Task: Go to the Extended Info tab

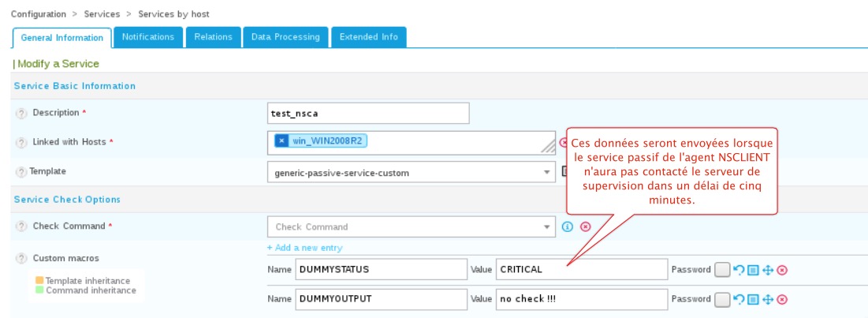Action: tap(368, 37)
